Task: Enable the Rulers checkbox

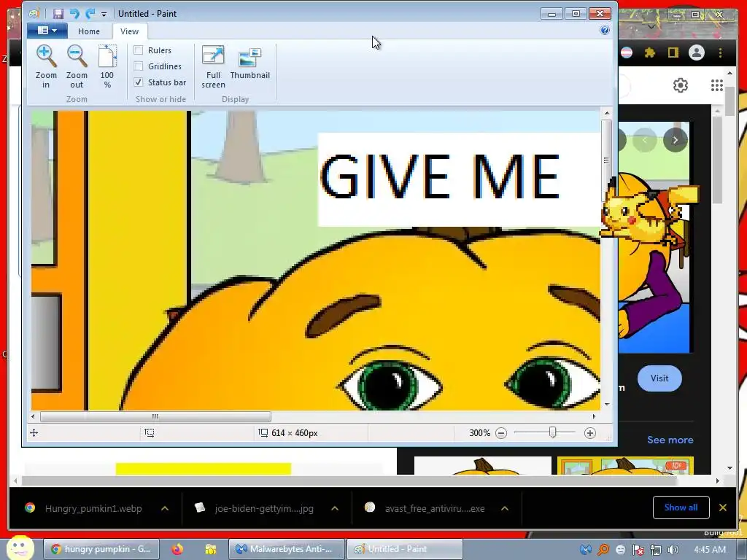Action: point(139,50)
